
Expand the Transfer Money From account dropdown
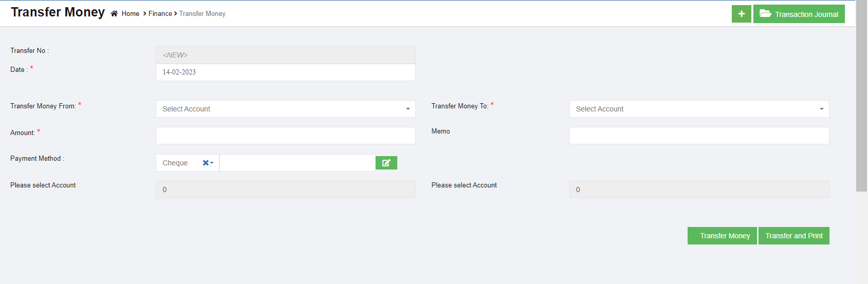pyautogui.click(x=285, y=109)
